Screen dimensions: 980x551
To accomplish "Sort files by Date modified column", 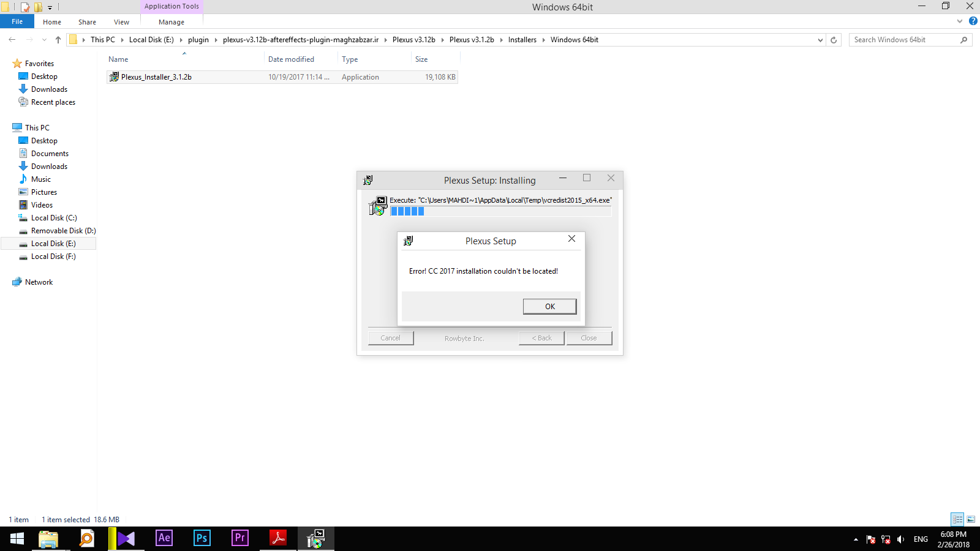I will (x=291, y=59).
